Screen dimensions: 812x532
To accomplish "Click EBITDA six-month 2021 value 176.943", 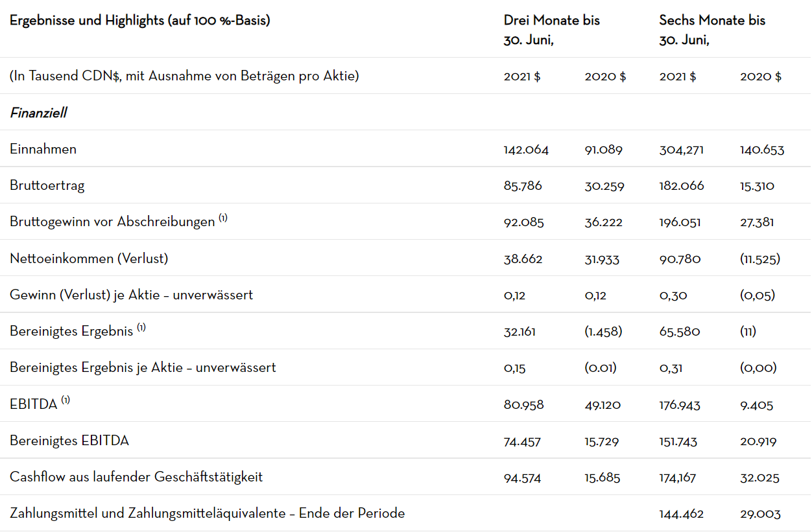I will (x=680, y=405).
